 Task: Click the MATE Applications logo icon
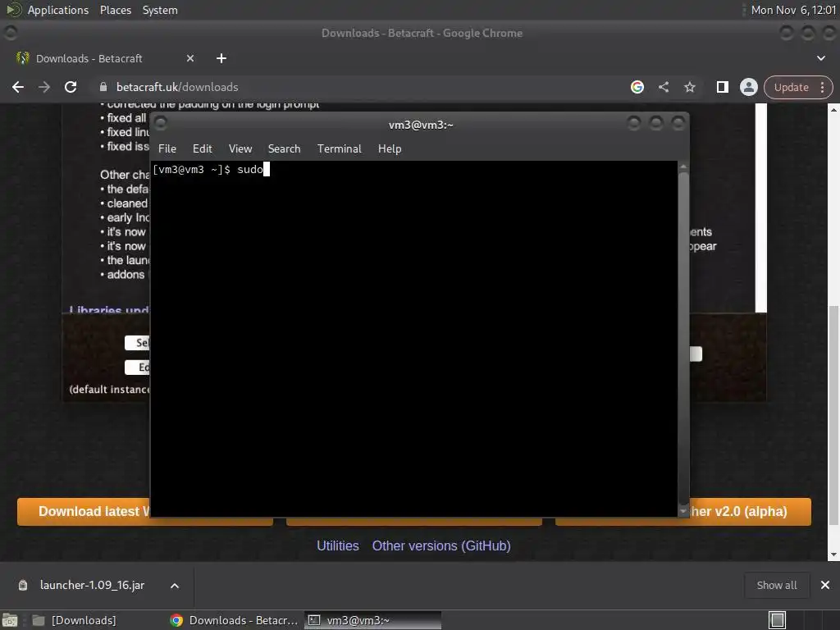14,10
